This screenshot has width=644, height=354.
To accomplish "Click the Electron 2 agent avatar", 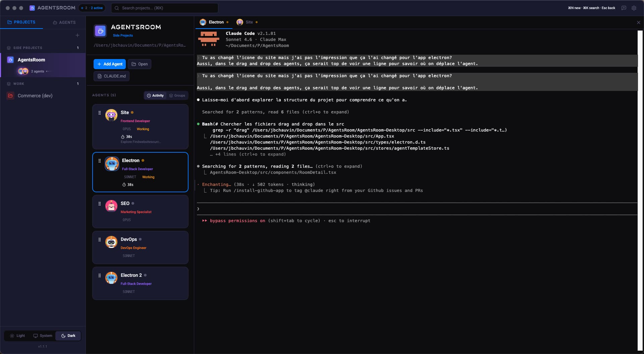I will (111, 277).
